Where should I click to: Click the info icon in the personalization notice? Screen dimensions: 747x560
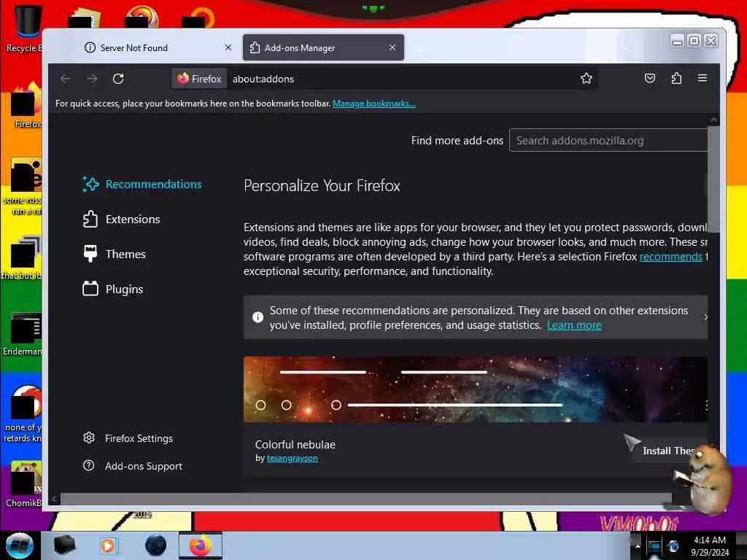click(258, 317)
